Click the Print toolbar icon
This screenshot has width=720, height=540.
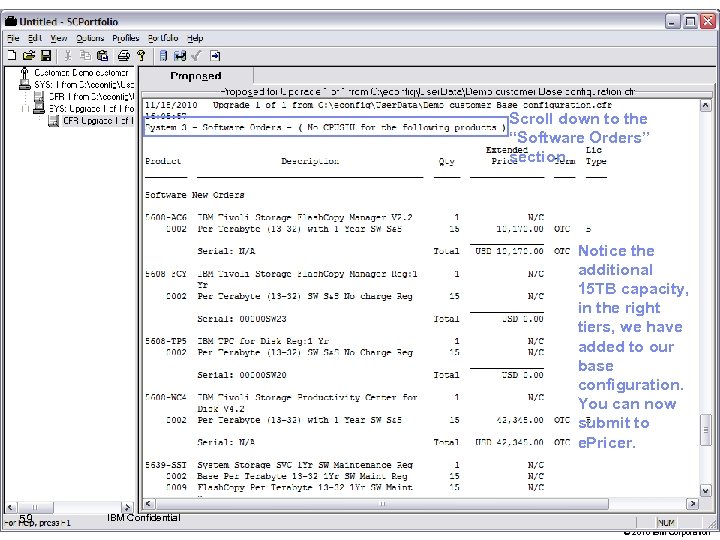pyautogui.click(x=123, y=56)
